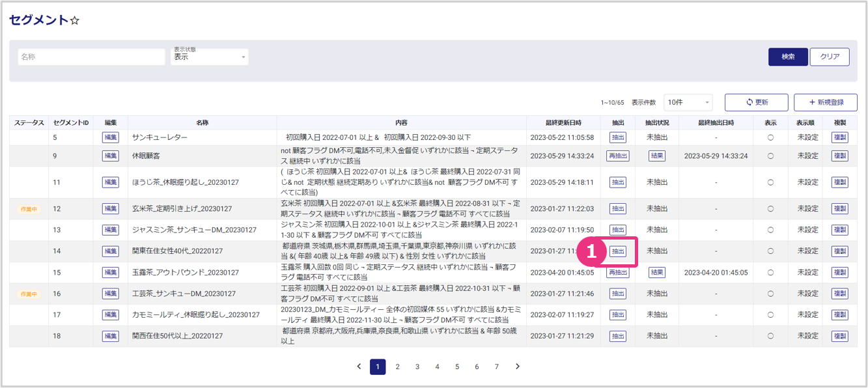Click the 新規登録 button with plus icon
The image size is (868, 388).
pyautogui.click(x=825, y=102)
